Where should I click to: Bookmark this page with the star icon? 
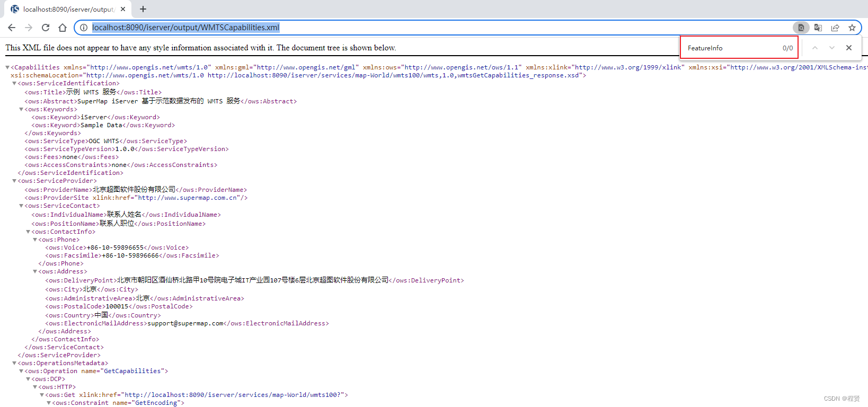852,28
